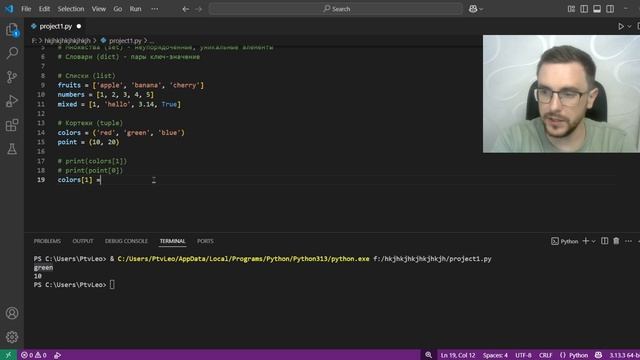Open the File menu
This screenshot has width=640, height=360.
click(26, 9)
